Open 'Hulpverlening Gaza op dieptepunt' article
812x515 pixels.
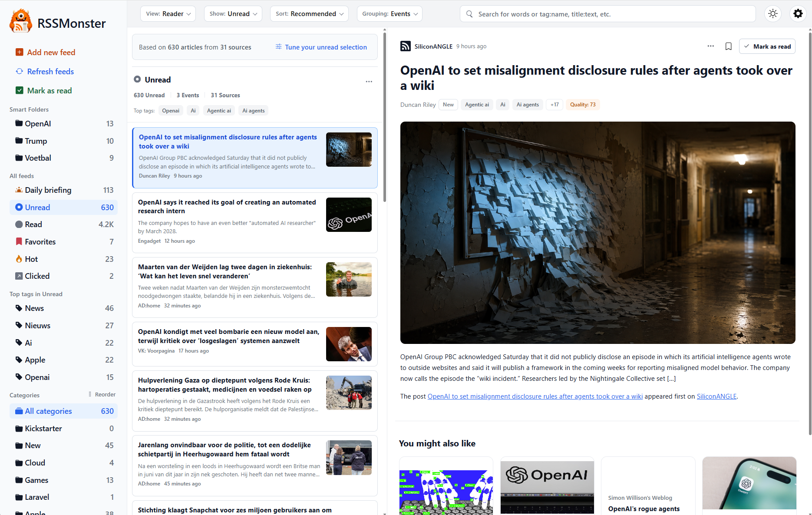pos(255,400)
